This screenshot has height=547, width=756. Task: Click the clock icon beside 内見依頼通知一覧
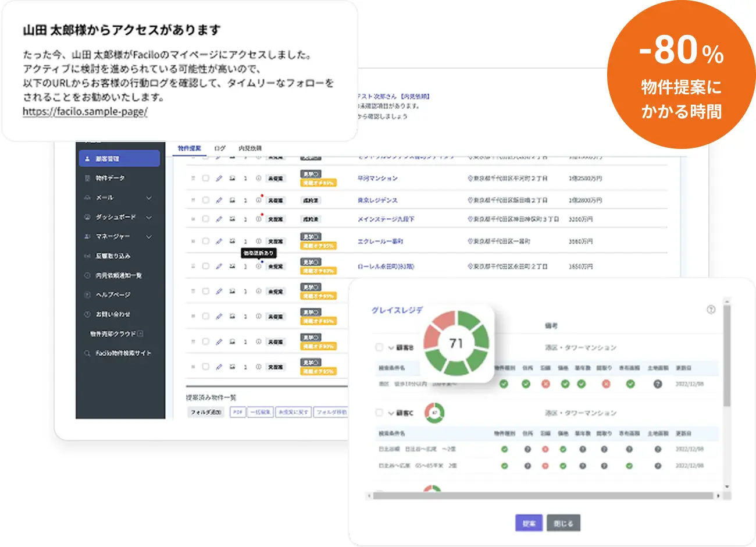[87, 275]
